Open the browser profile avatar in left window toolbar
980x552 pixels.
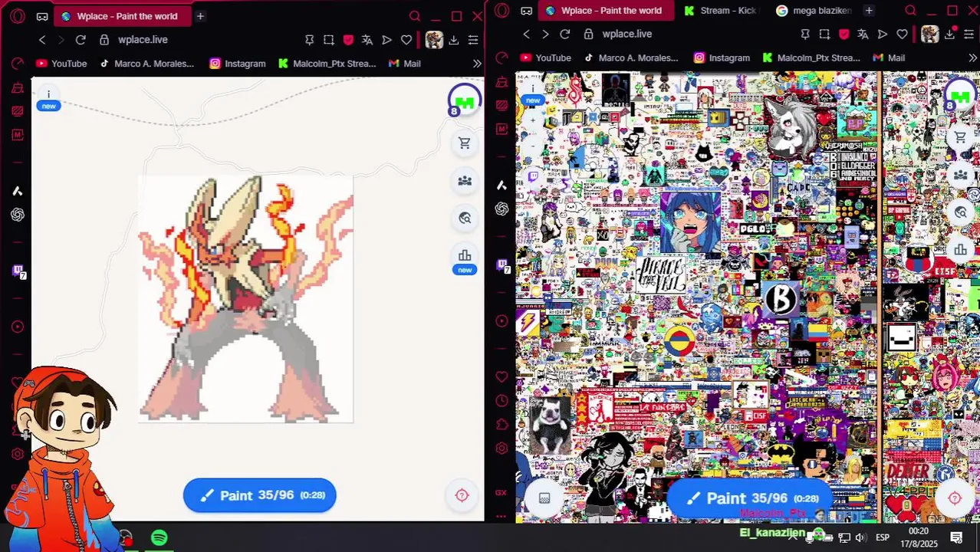pyautogui.click(x=434, y=40)
